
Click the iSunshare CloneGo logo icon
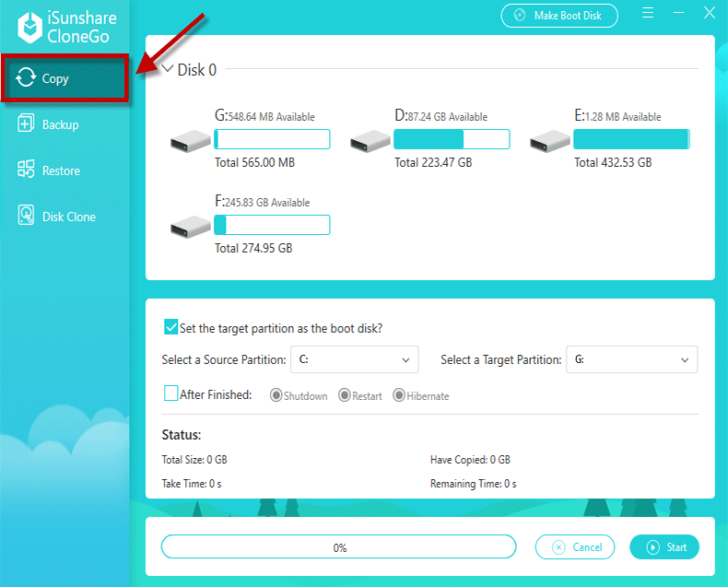(30, 28)
